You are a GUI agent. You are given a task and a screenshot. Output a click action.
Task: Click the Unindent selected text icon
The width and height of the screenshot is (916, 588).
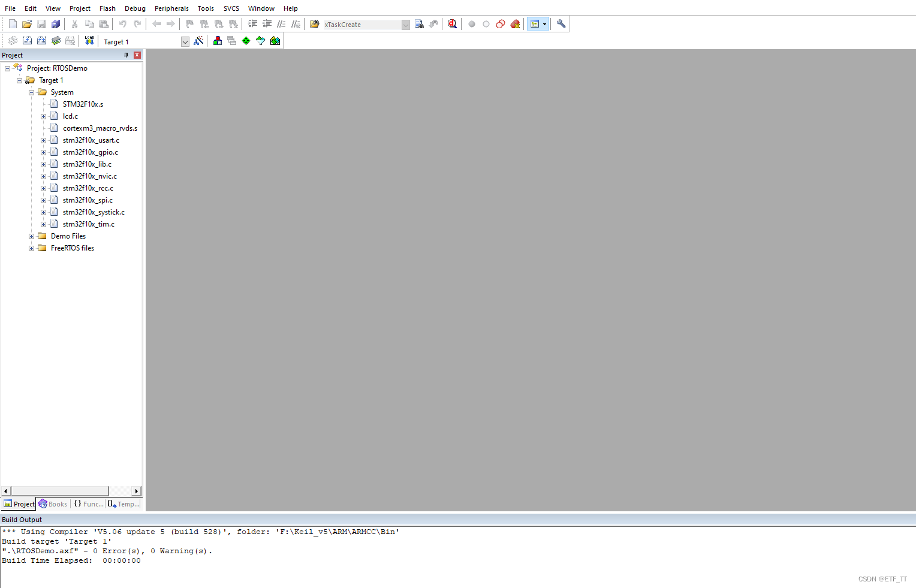tap(267, 24)
